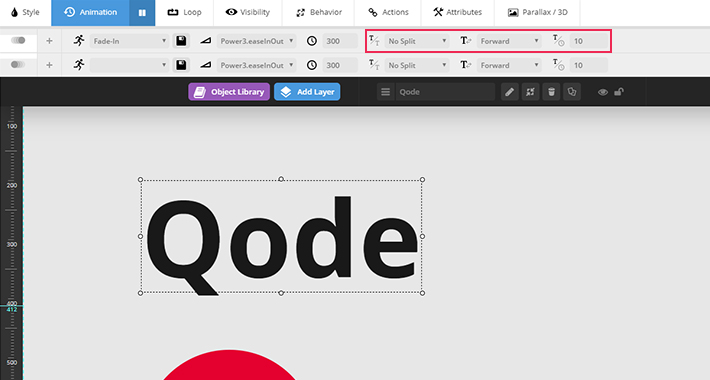Viewport: 710px width, 380px height.
Task: Click the red circle shape on canvas
Action: click(x=229, y=365)
